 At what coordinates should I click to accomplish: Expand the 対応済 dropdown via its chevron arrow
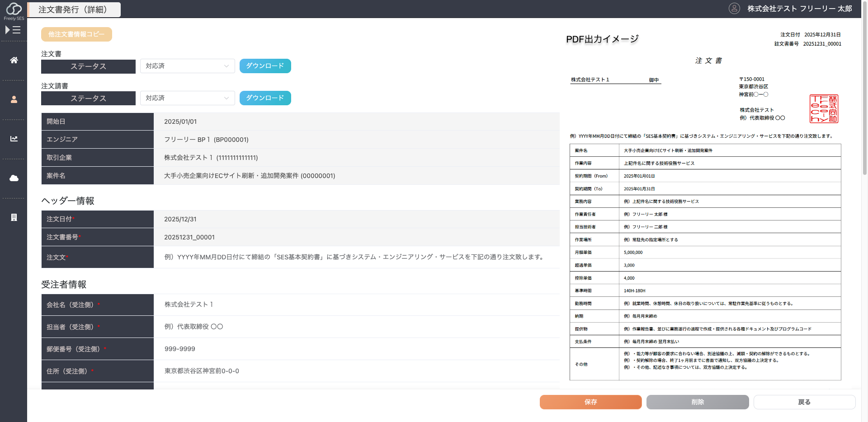[226, 66]
